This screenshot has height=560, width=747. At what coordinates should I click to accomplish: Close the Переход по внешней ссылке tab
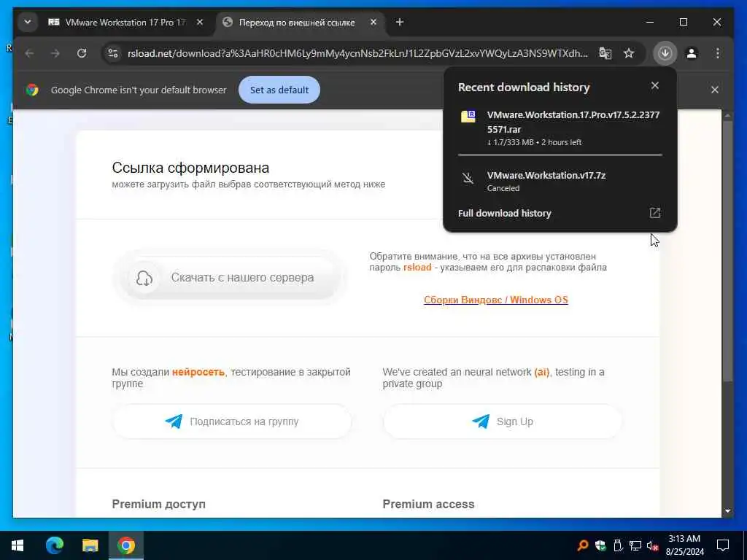coord(373,23)
